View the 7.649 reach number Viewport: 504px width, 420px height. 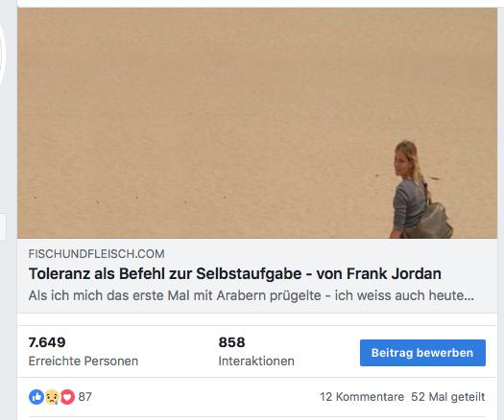(x=47, y=342)
